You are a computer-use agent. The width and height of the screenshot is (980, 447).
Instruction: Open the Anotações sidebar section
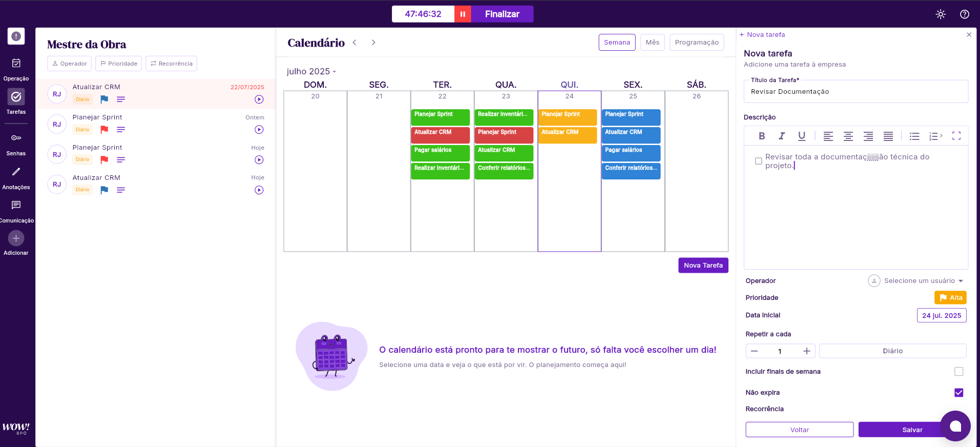16,177
